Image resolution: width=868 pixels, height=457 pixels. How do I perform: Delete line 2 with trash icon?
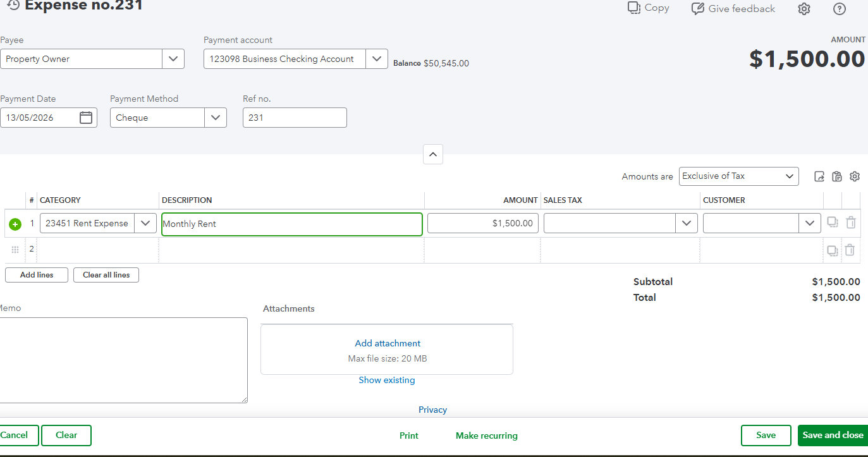(x=850, y=250)
